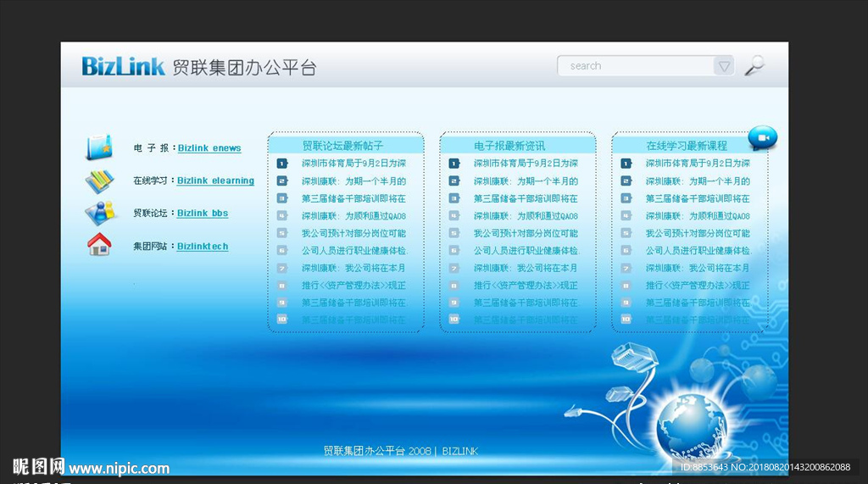Screen dimensions: 868x484
Task: Open 我公司预计对部分岗位可能 in 贸联论坛最新帖子
Action: pyautogui.click(x=353, y=233)
